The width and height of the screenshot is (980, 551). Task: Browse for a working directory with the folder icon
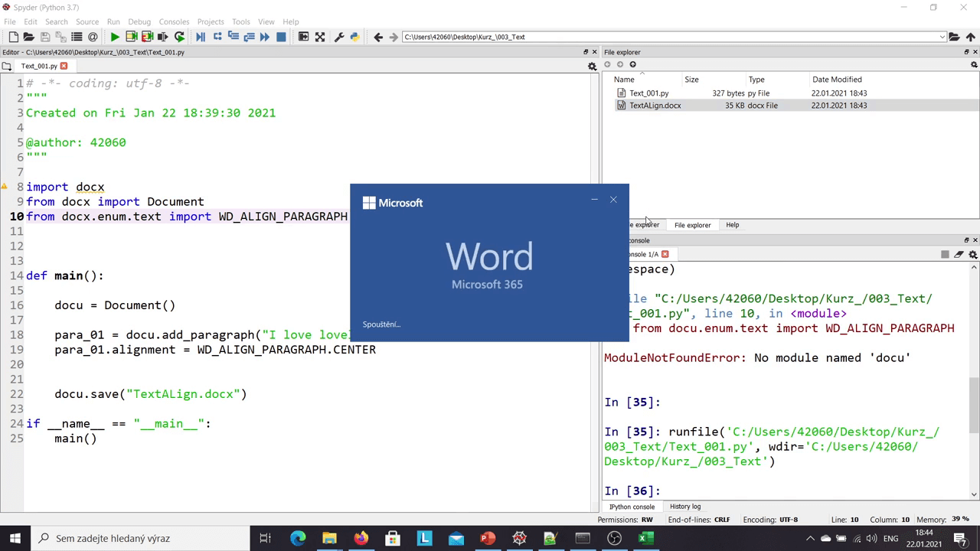[954, 37]
